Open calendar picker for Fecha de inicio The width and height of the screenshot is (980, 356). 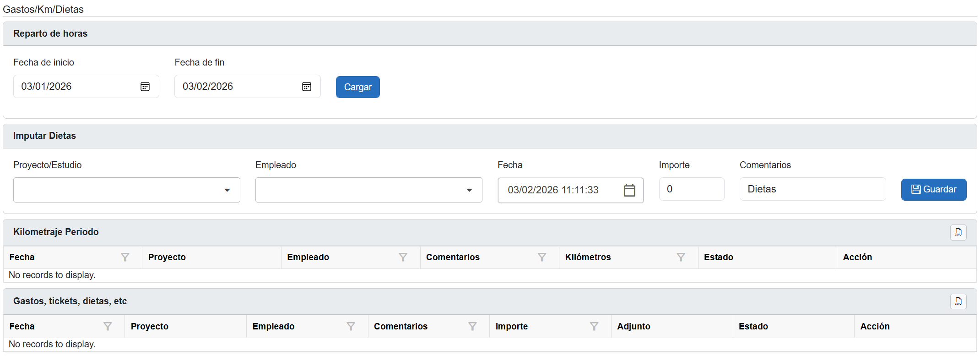coord(145,87)
